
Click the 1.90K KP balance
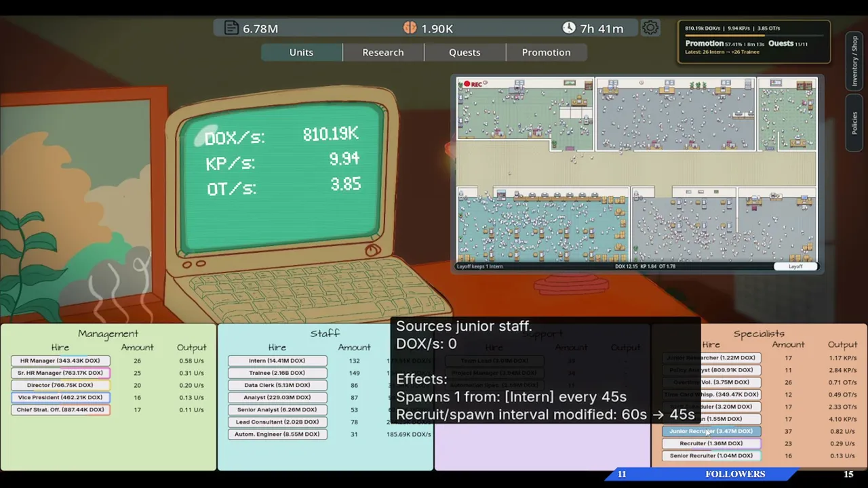click(437, 28)
